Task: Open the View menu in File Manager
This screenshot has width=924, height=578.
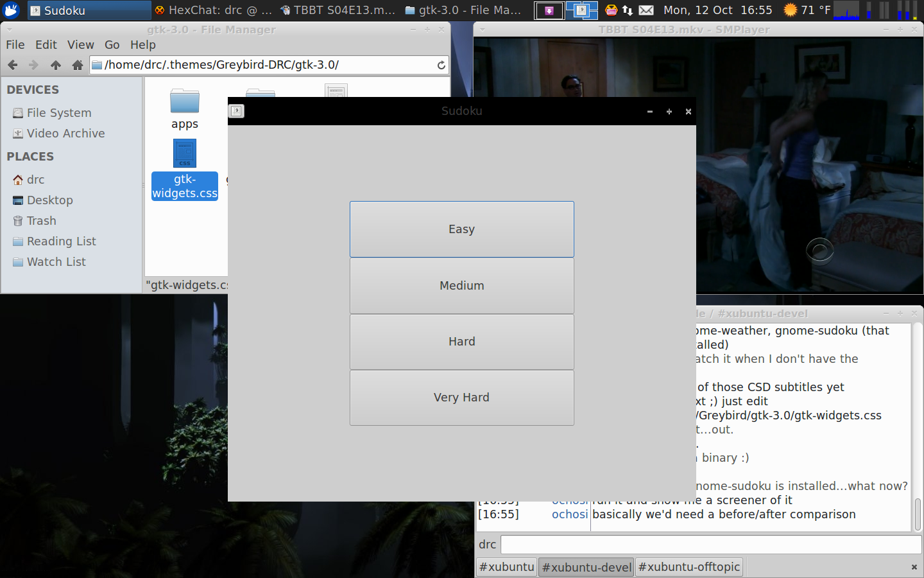Action: [x=81, y=44]
